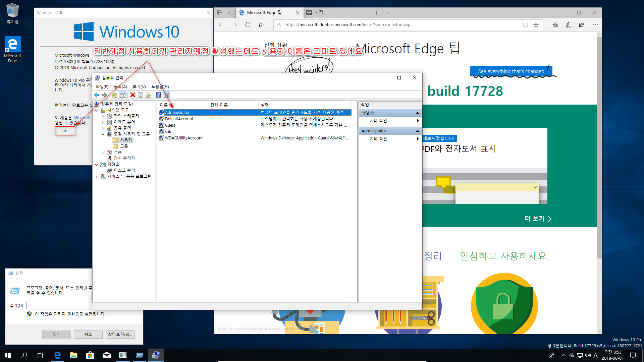Viewport: 644px width, 362px height.
Task: Click 찾아보기(B)... button in Run dialog
Action: click(x=120, y=335)
